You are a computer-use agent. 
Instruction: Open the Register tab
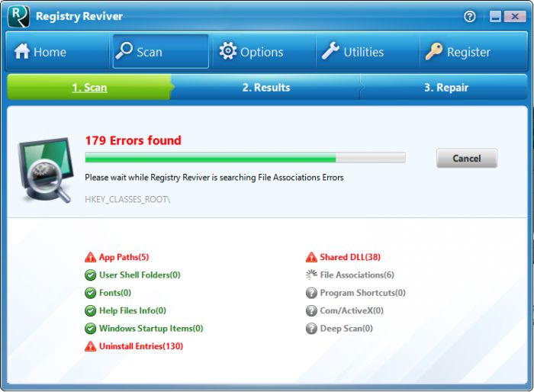point(474,52)
